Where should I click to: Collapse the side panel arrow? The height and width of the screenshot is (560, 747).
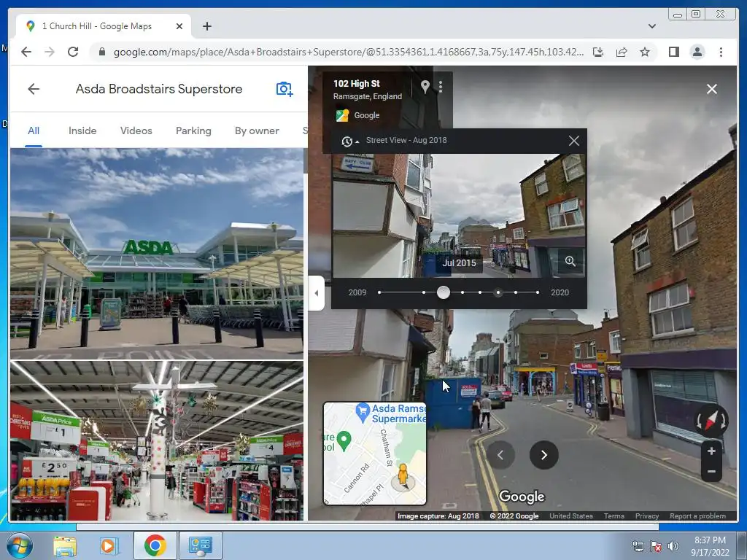coord(317,293)
